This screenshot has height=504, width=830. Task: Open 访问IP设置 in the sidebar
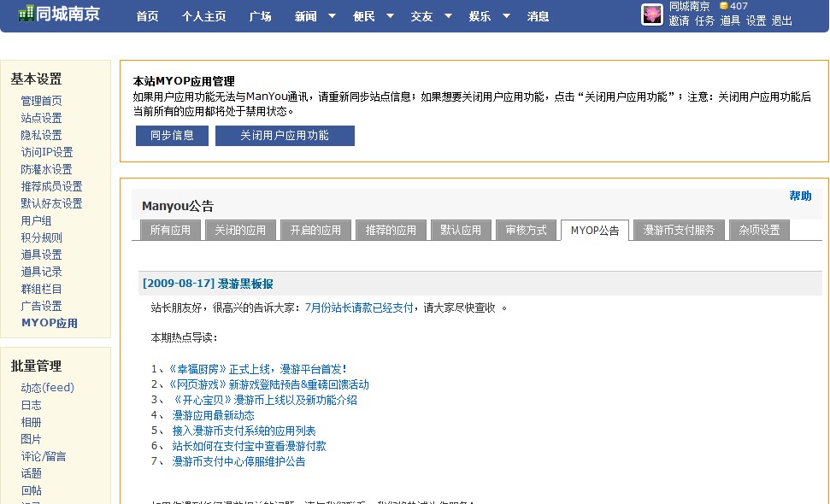tap(47, 152)
